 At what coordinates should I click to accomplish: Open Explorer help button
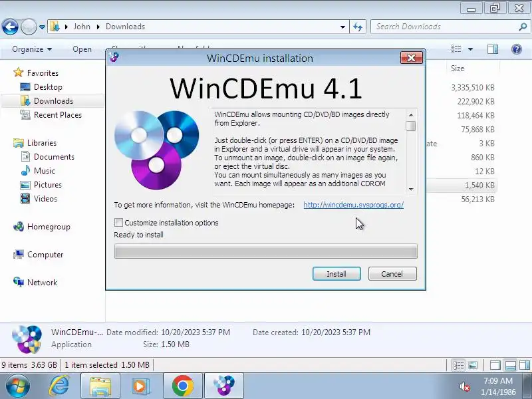[x=517, y=49]
